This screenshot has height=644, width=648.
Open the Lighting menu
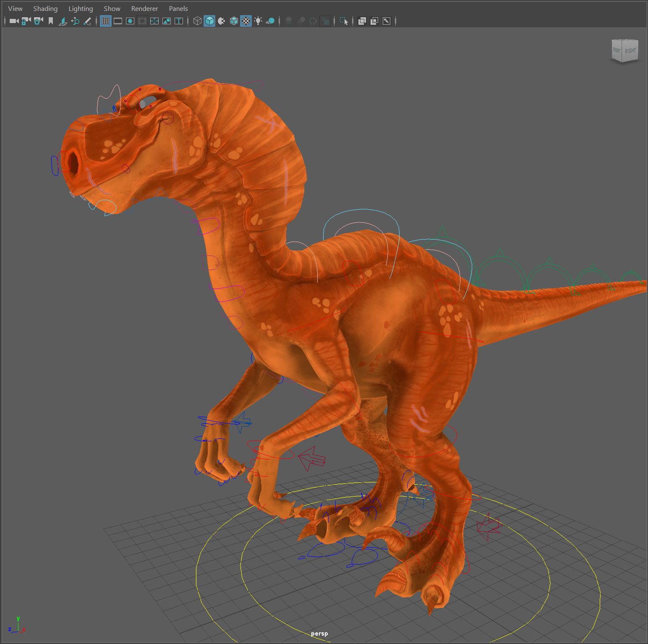pos(81,8)
